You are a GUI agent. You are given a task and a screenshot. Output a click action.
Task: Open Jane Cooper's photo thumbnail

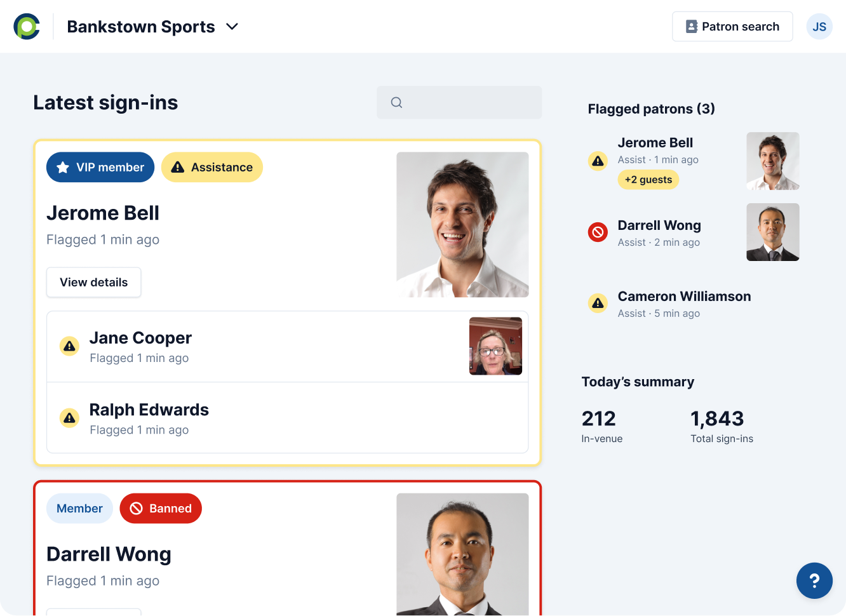[x=495, y=346]
